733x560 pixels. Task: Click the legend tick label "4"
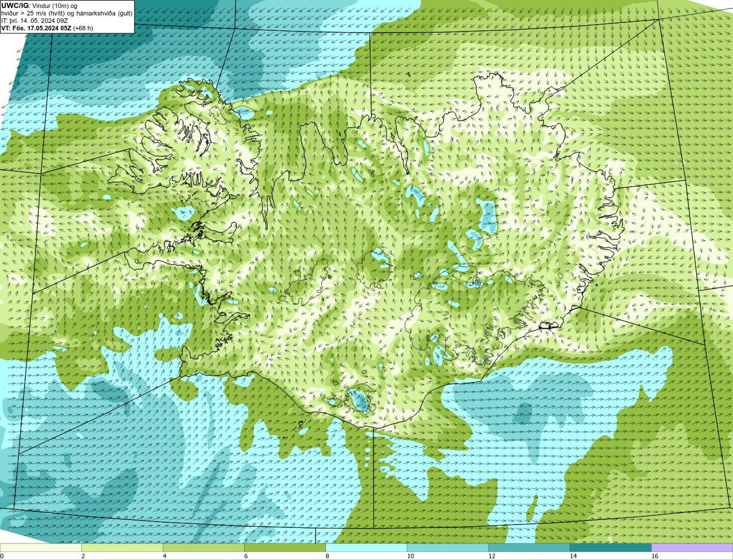click(x=164, y=556)
